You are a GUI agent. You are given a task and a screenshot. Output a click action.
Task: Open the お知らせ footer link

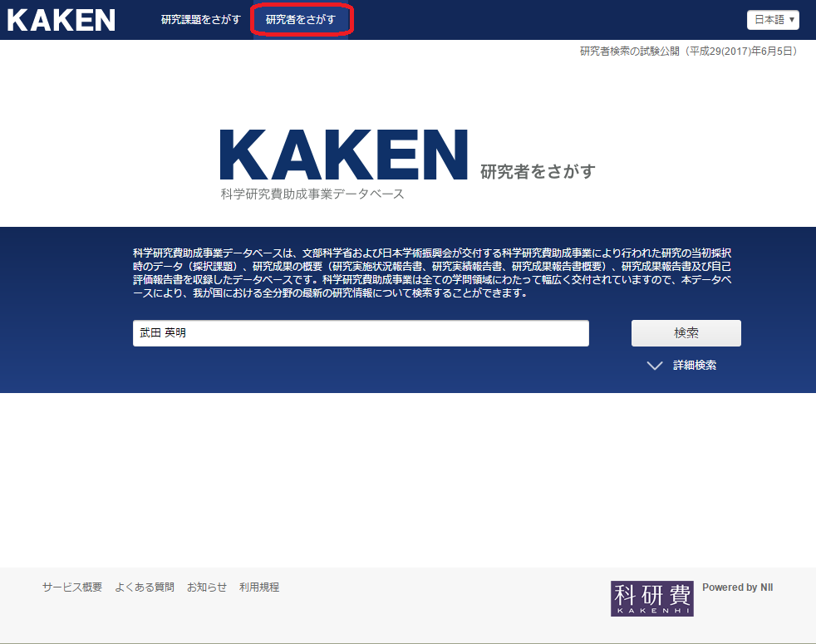(207, 587)
